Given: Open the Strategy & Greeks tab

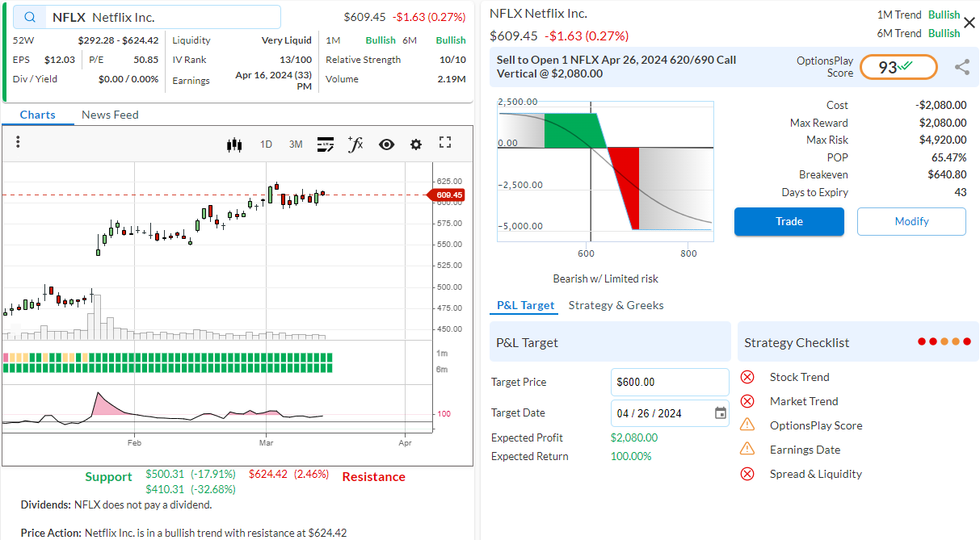Looking at the screenshot, I should pos(616,305).
